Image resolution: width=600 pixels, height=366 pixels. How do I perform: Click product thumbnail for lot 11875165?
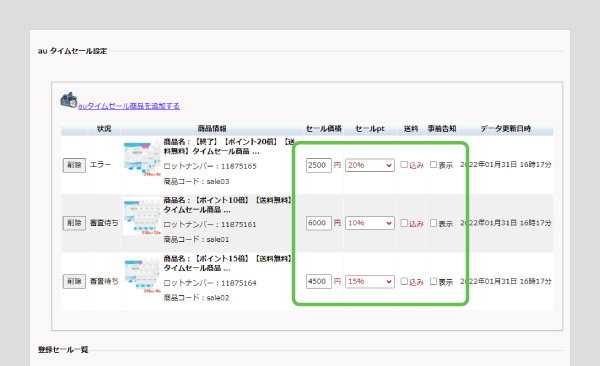[142, 159]
